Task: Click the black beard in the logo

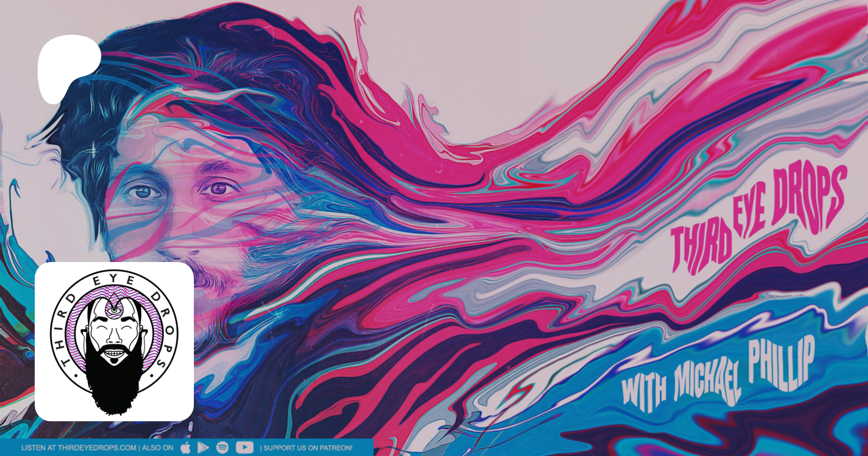Action: click(x=114, y=386)
